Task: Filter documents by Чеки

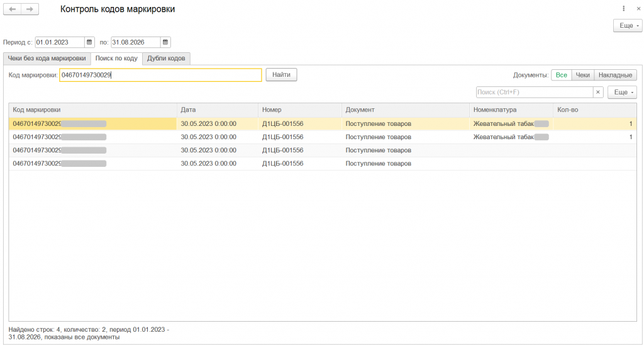Action: click(x=582, y=75)
